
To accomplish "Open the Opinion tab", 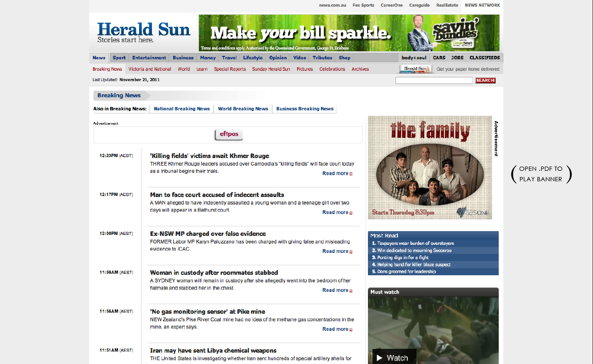I will pos(278,58).
